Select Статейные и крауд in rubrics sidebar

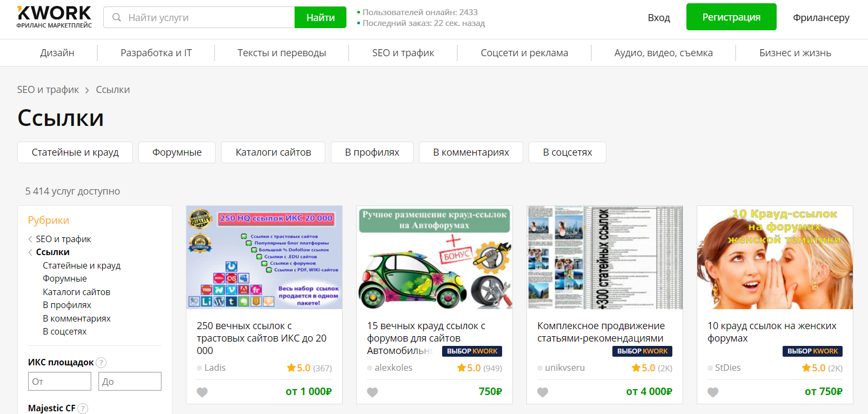[x=82, y=265]
